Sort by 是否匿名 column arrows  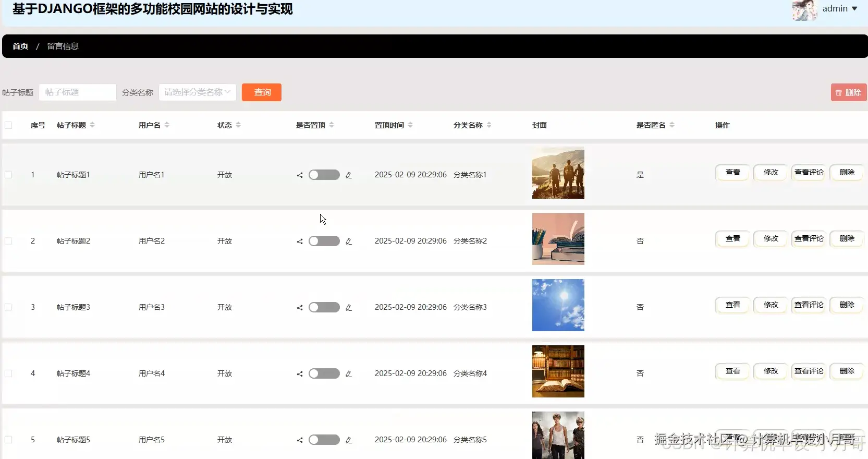tap(672, 125)
